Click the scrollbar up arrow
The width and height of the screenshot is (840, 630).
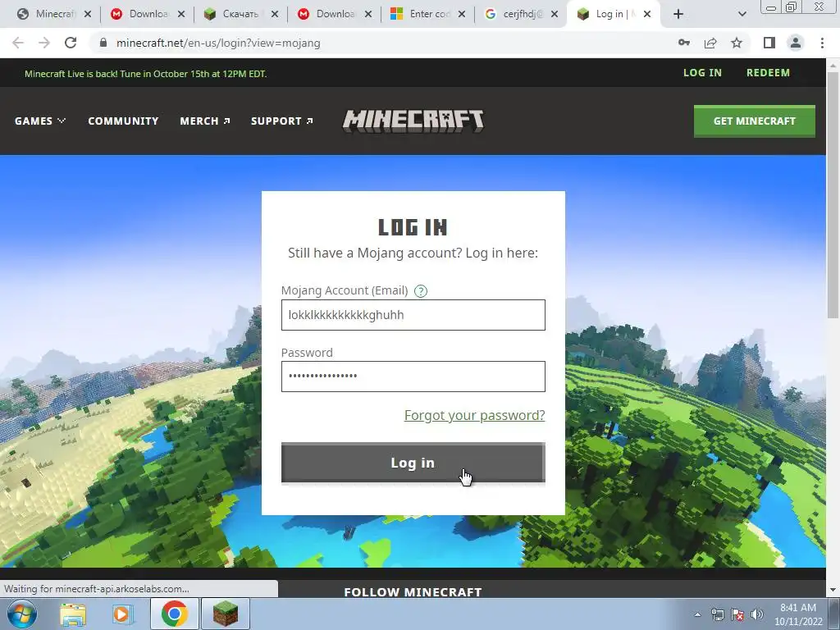click(x=833, y=65)
